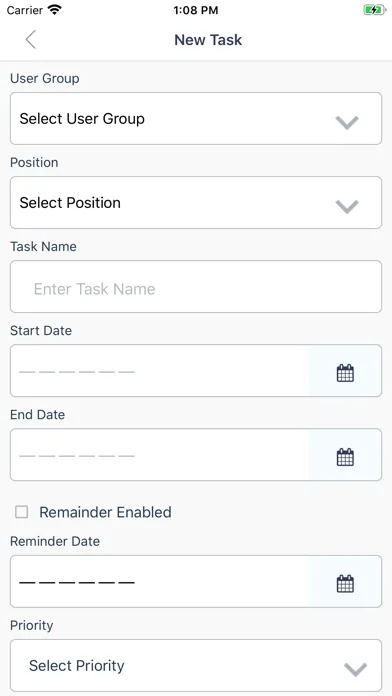Click the Reminder Date input field
This screenshot has width=392, height=696.
point(159,581)
